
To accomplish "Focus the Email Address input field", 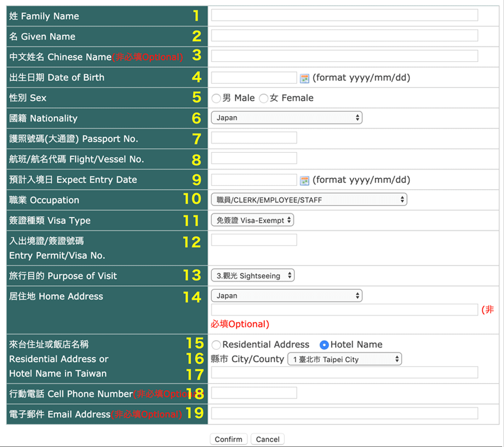I will pos(345,413).
